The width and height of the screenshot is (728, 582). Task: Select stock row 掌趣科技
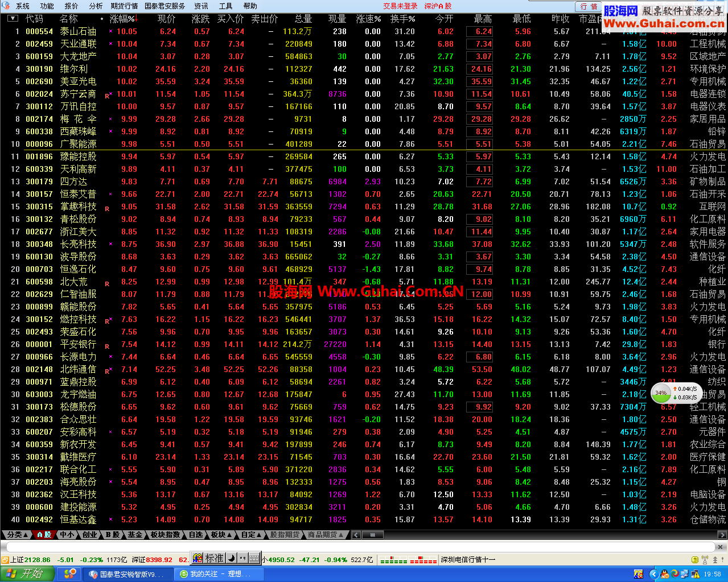[364, 207]
